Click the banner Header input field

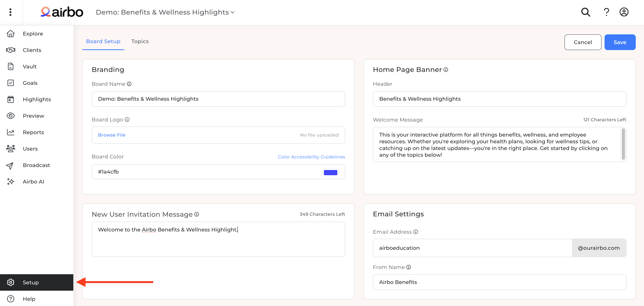coord(499,99)
